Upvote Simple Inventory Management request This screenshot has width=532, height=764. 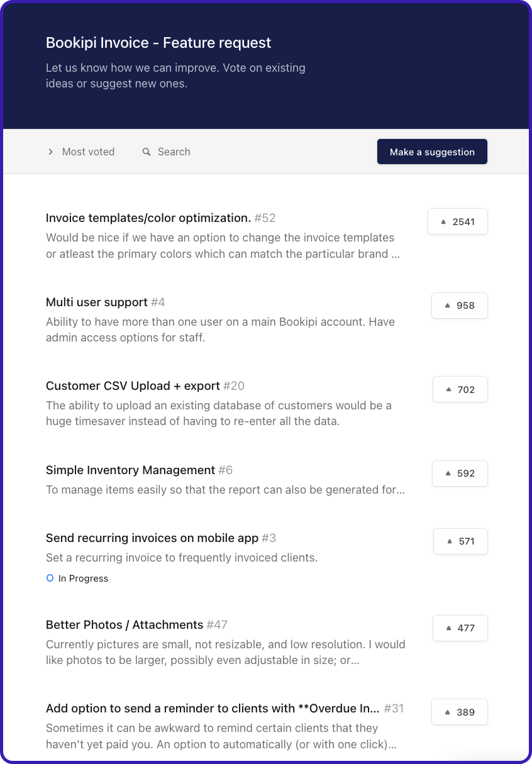[460, 473]
